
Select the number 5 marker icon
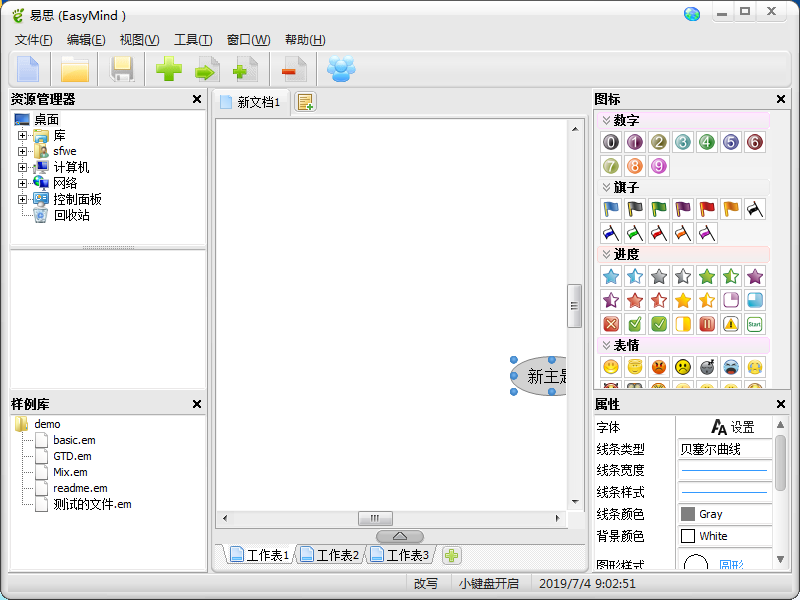coord(731,142)
